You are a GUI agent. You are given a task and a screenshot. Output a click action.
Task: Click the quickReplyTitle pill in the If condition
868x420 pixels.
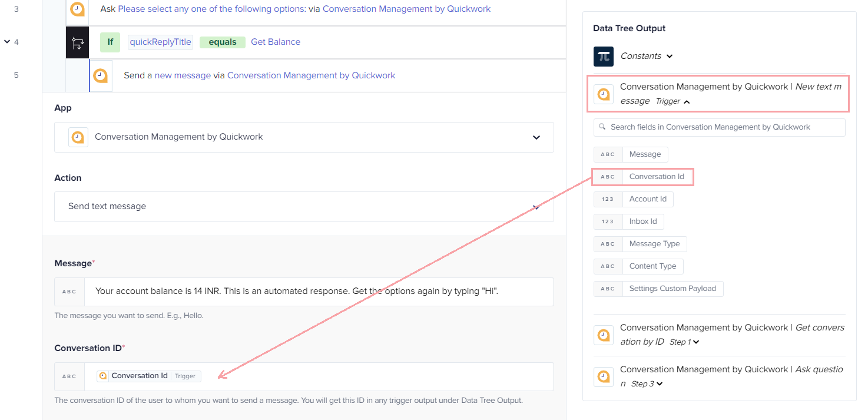[160, 42]
